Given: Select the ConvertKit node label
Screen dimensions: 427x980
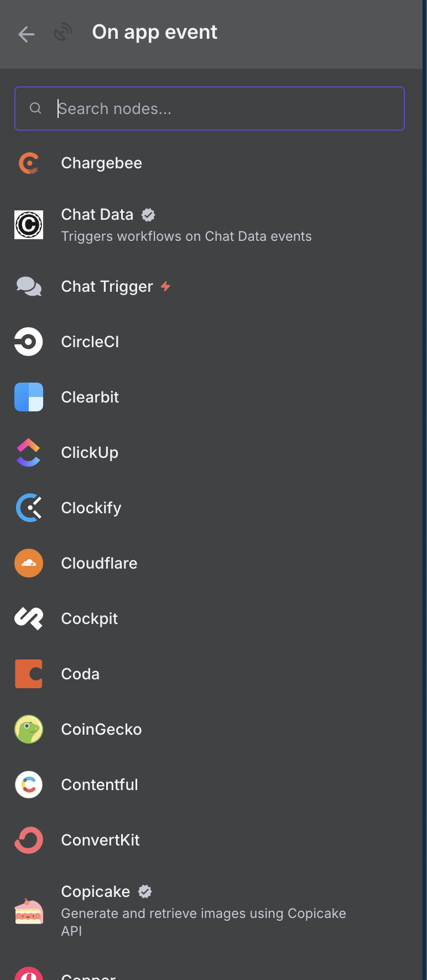Looking at the screenshot, I should [x=100, y=840].
